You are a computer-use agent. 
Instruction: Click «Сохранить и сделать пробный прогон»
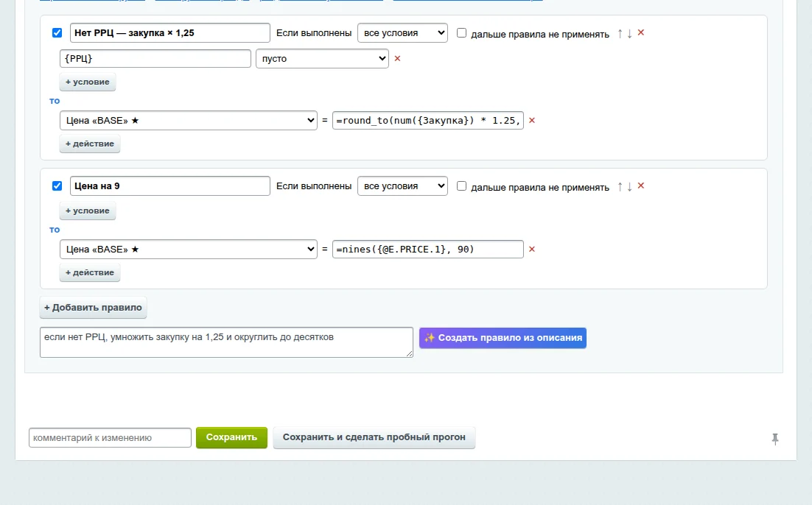(374, 437)
